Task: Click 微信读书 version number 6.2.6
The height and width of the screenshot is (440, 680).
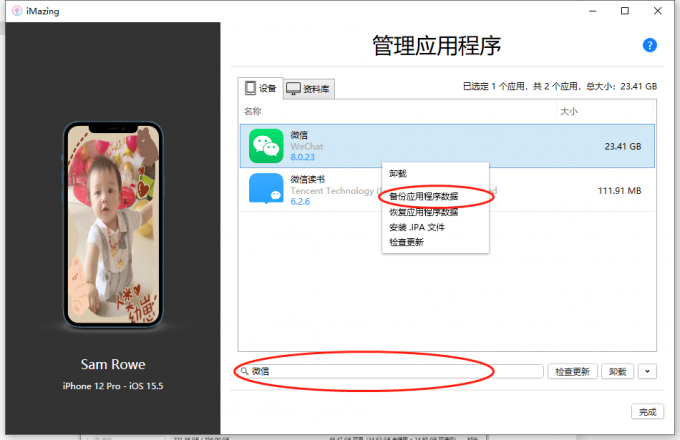Action: pyautogui.click(x=300, y=202)
